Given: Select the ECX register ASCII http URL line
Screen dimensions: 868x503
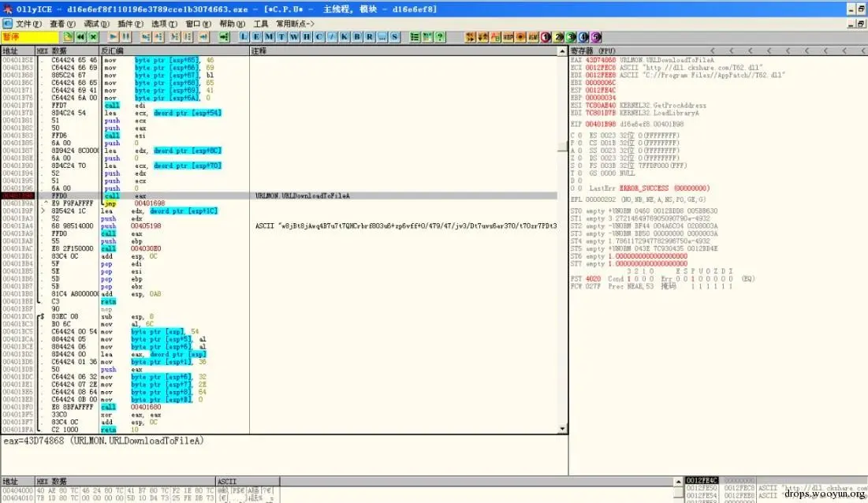Looking at the screenshot, I should click(667, 68).
